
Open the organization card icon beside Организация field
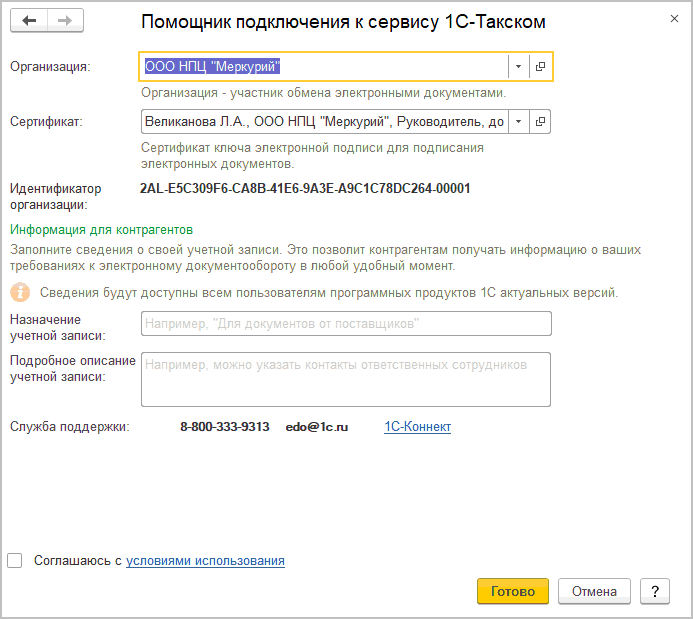pos(540,67)
